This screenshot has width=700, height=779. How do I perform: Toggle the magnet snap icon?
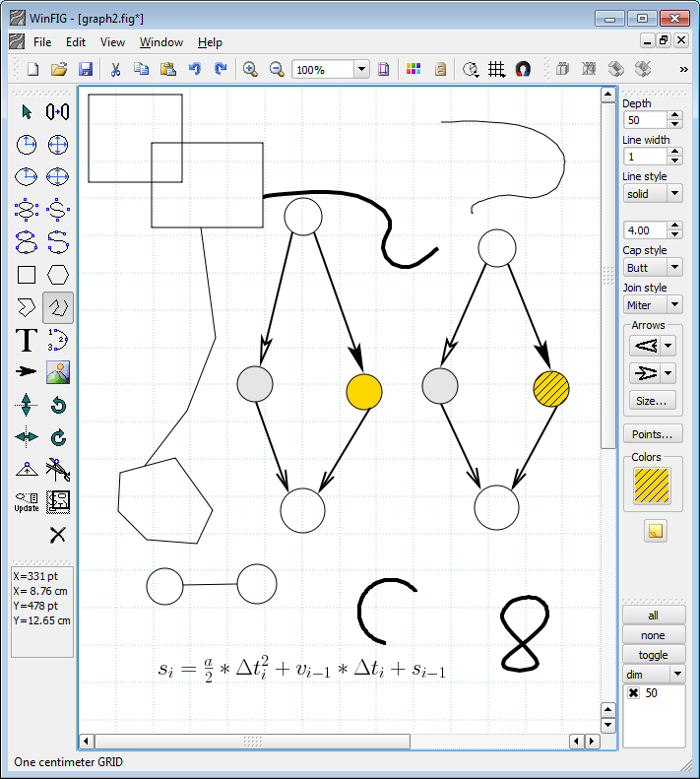coord(523,69)
